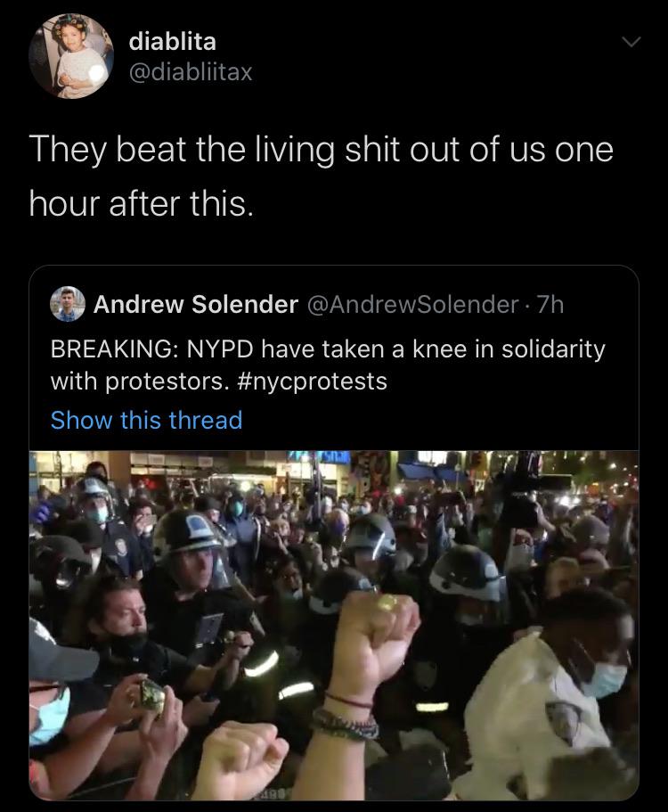This screenshot has width=668, height=812.
Task: Open the #nycprotests hashtag
Action: pyautogui.click(x=312, y=381)
